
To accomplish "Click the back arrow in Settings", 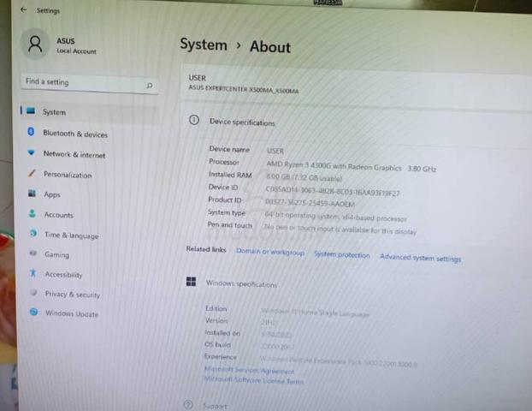I will (23, 9).
